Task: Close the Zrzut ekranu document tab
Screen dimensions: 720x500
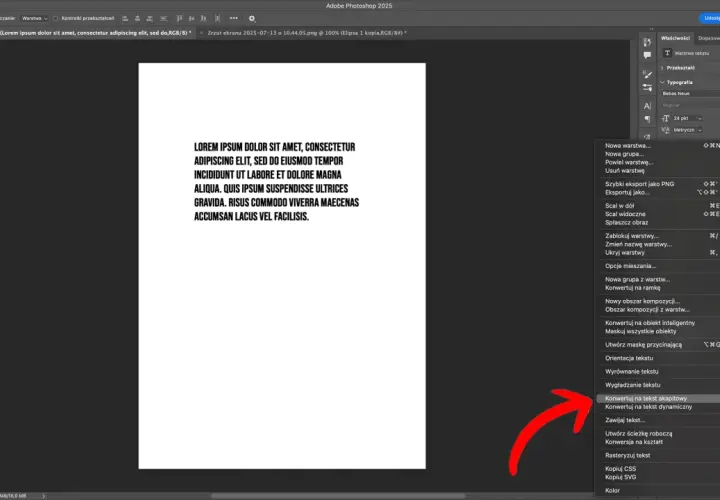Action: [201, 33]
